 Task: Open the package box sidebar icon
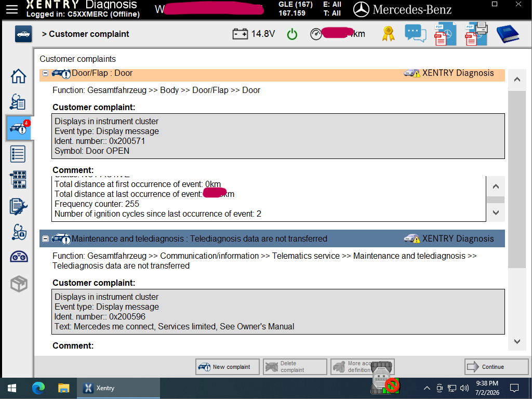19,284
